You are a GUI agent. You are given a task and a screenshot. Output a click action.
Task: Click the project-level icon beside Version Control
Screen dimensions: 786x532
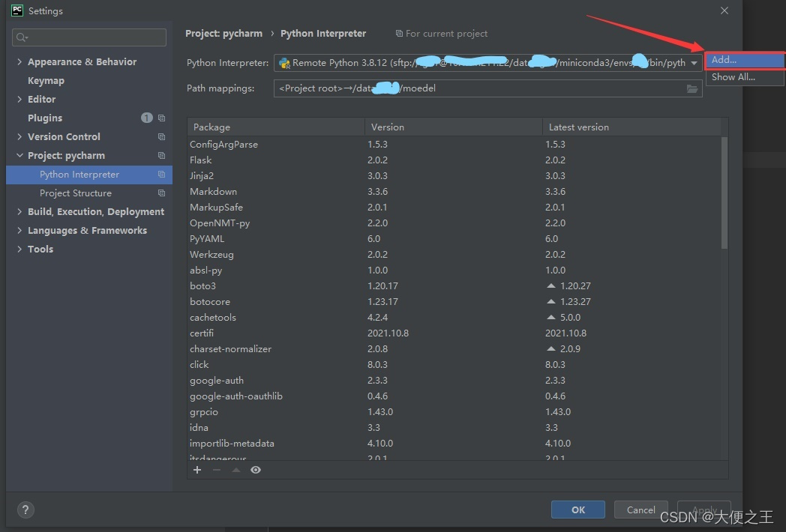pyautogui.click(x=161, y=137)
